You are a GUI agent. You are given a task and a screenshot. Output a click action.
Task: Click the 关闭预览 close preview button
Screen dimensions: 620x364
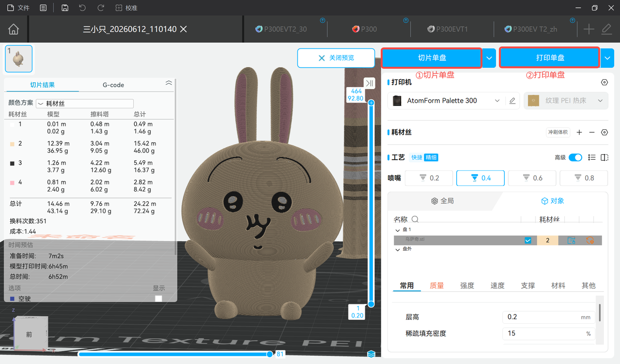(x=336, y=58)
